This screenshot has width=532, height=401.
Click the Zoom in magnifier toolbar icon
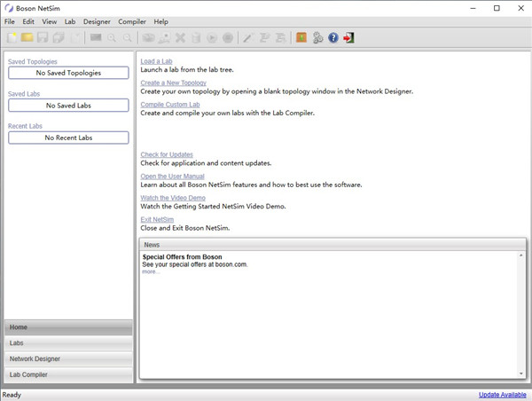(x=113, y=38)
